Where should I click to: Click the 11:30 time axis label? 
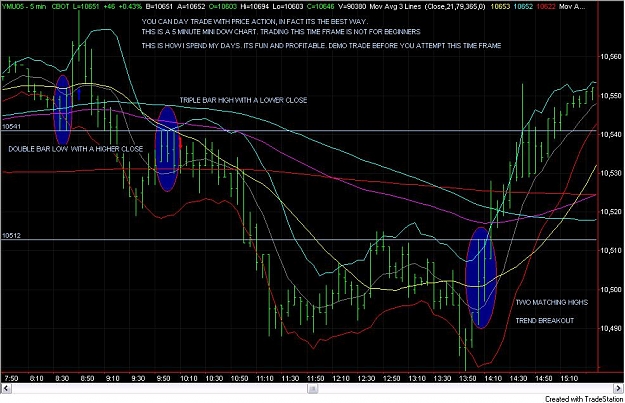tap(290, 378)
